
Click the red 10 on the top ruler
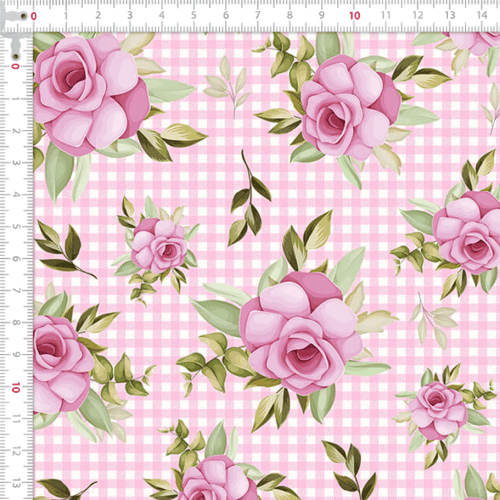pyautogui.click(x=355, y=16)
